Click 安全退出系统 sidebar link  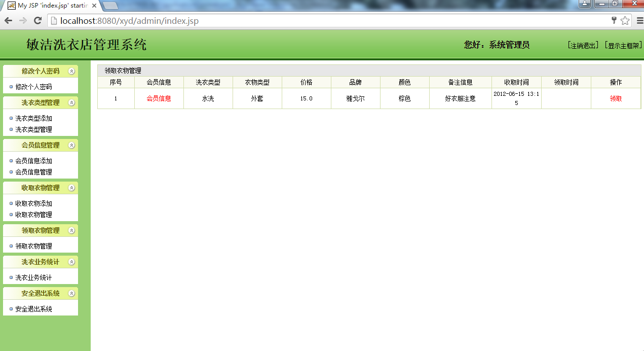33,309
